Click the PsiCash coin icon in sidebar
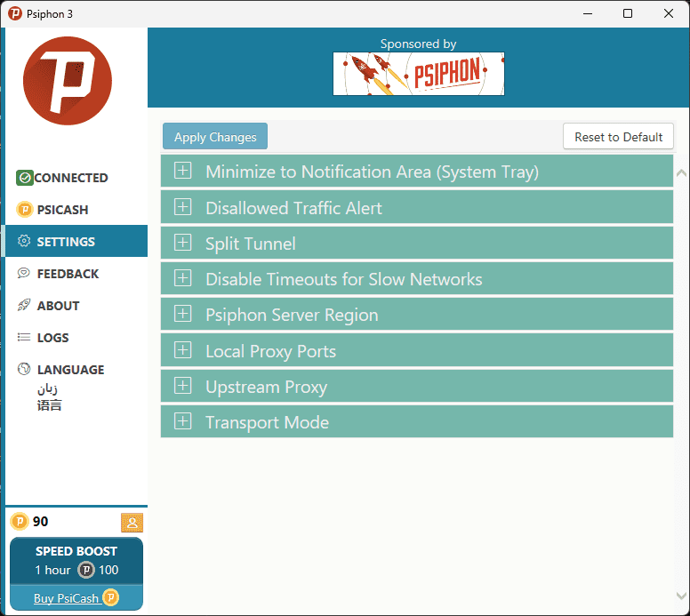 [x=25, y=210]
